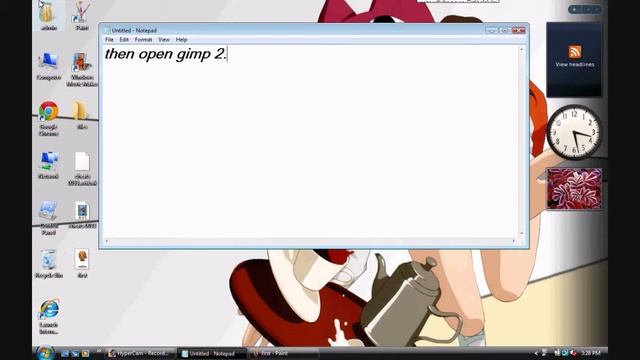Click the Notepad title bar icon

pos(107,31)
